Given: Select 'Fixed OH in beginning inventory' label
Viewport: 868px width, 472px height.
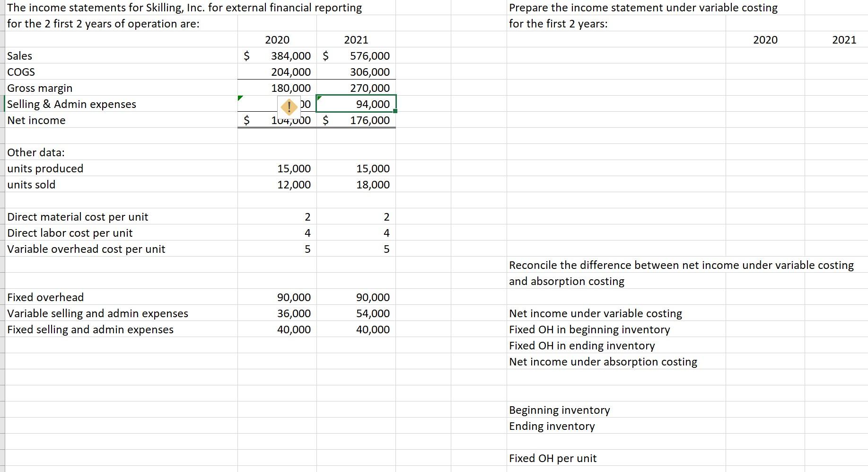Looking at the screenshot, I should click(589, 330).
